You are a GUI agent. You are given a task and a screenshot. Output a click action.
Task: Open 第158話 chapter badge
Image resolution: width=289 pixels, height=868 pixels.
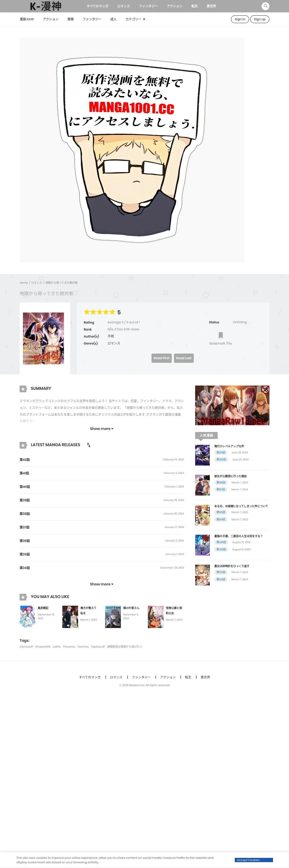point(221,482)
